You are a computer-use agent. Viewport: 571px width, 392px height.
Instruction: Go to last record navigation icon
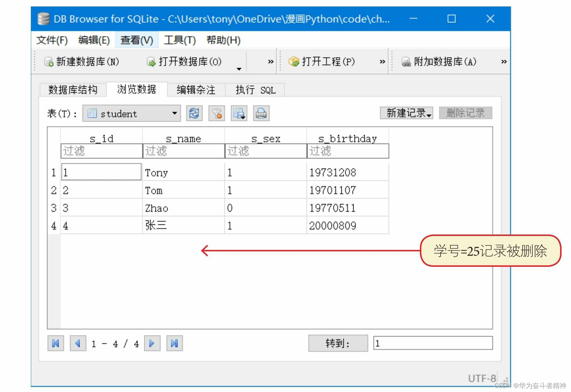[x=174, y=344]
